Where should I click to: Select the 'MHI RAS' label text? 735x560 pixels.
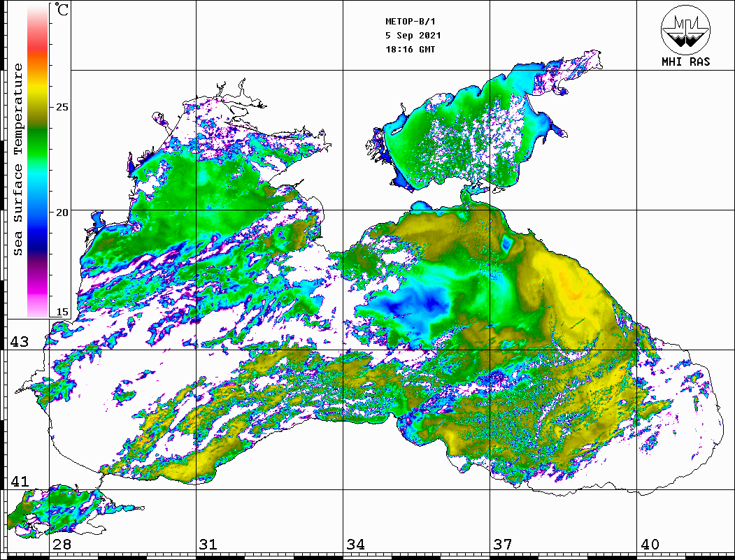(x=686, y=62)
